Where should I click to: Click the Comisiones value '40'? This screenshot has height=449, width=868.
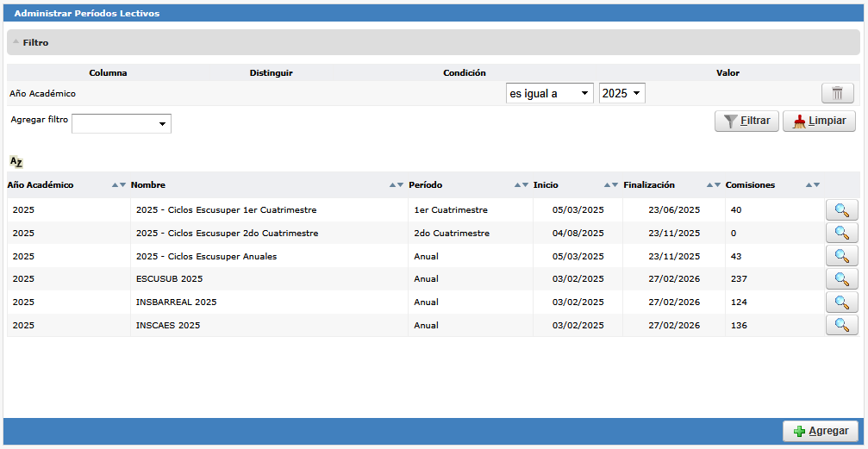736,210
